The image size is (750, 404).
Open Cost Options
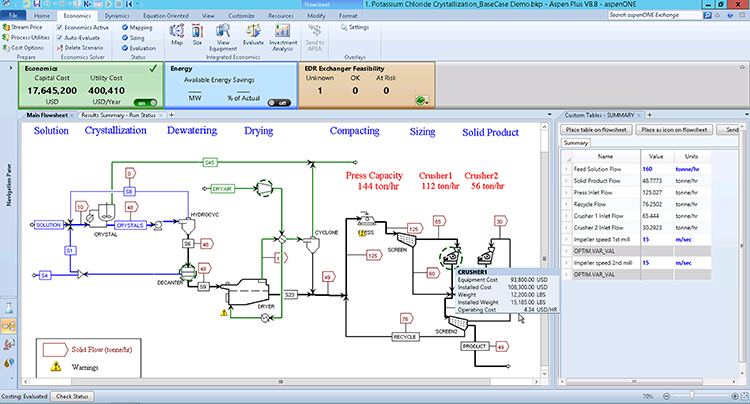(x=23, y=48)
